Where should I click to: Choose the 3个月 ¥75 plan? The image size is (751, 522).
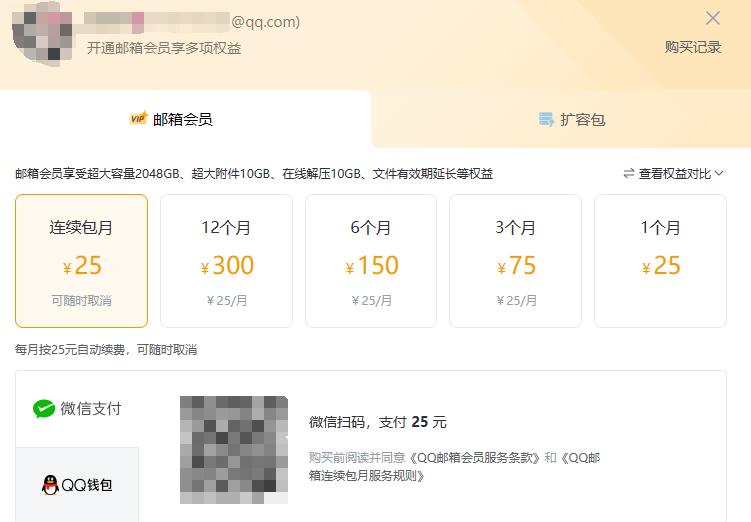[x=515, y=261]
